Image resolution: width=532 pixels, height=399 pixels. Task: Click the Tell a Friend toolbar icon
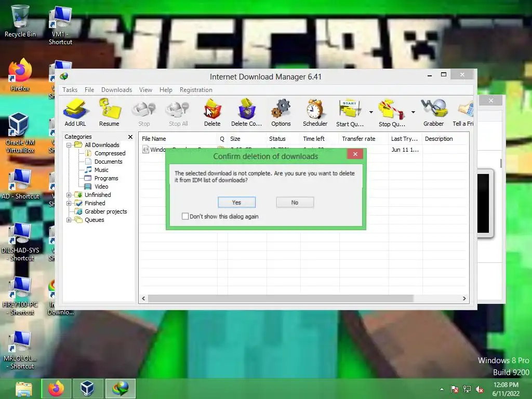pos(463,113)
